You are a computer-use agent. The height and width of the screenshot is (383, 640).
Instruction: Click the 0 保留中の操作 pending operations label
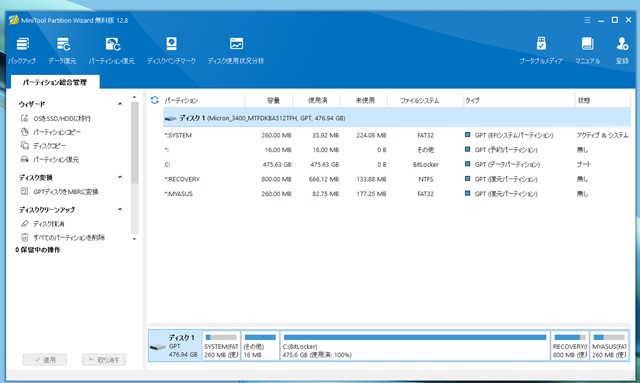(38, 249)
